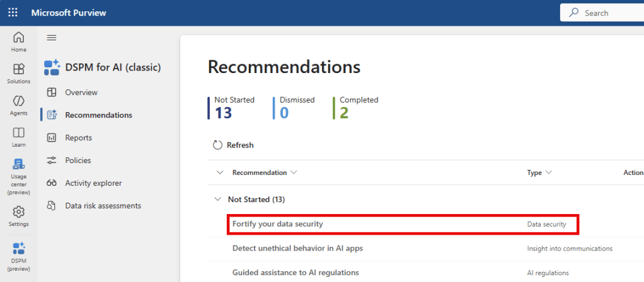Open Policies in DSPM navigation
The height and width of the screenshot is (282, 644).
pyautogui.click(x=78, y=161)
